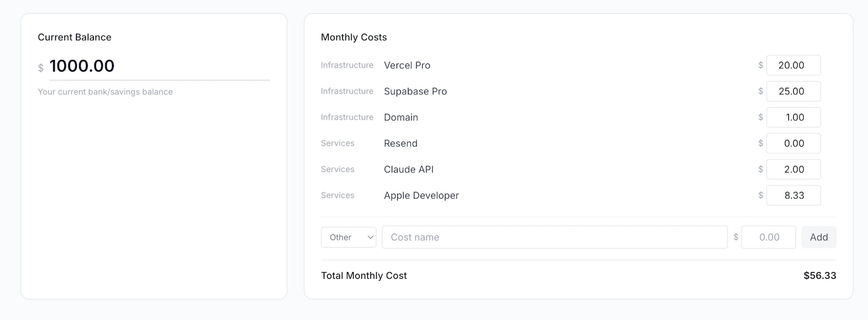Image resolution: width=868 pixels, height=320 pixels.
Task: Click the Resend cost name
Action: tap(400, 143)
